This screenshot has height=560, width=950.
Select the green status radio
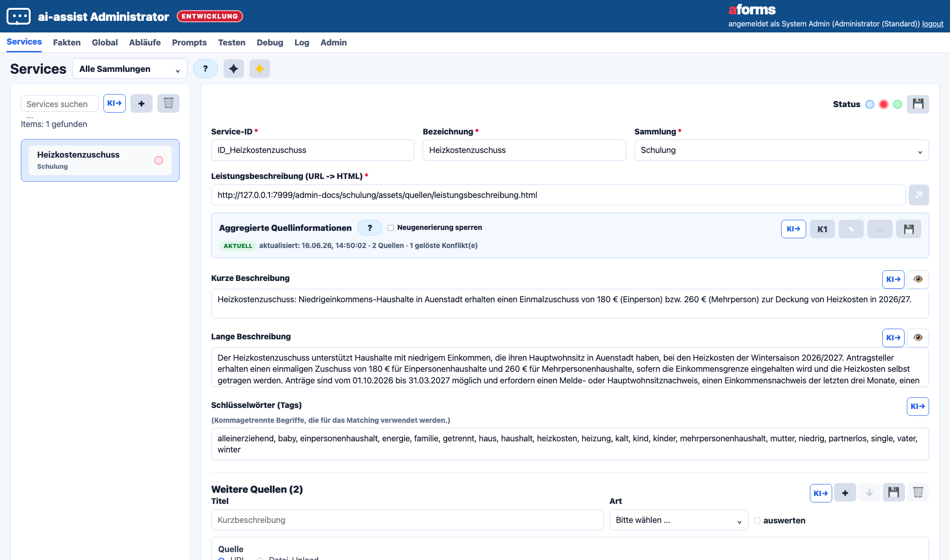point(898,104)
